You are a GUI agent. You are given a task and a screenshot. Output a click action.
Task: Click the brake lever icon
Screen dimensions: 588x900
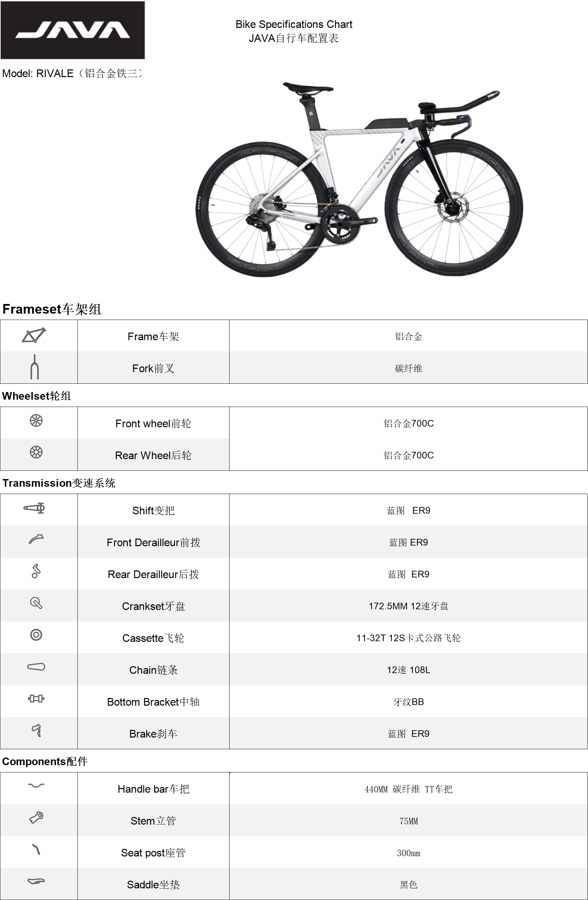[36, 730]
